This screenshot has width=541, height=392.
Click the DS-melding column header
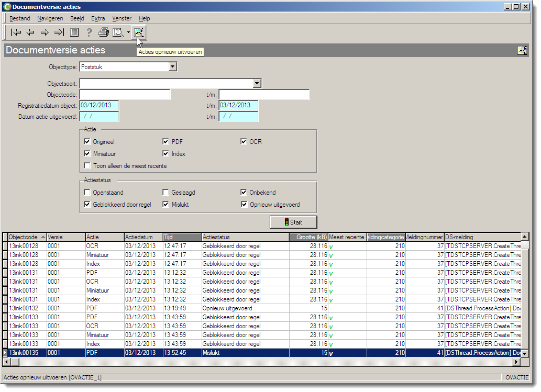(x=483, y=237)
